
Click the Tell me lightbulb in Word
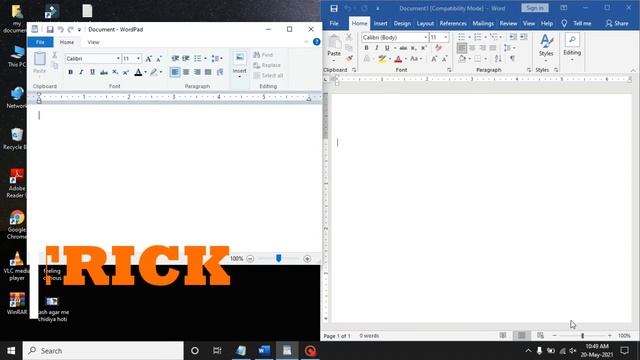coord(564,24)
